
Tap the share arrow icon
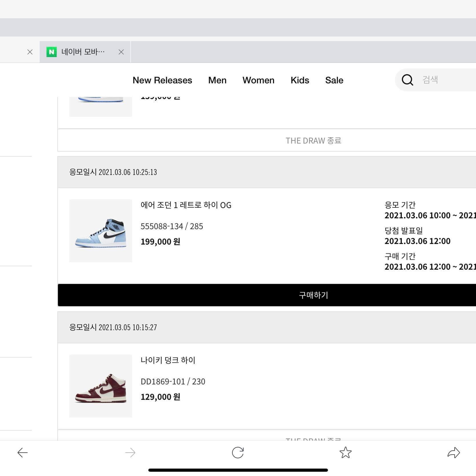click(453, 453)
